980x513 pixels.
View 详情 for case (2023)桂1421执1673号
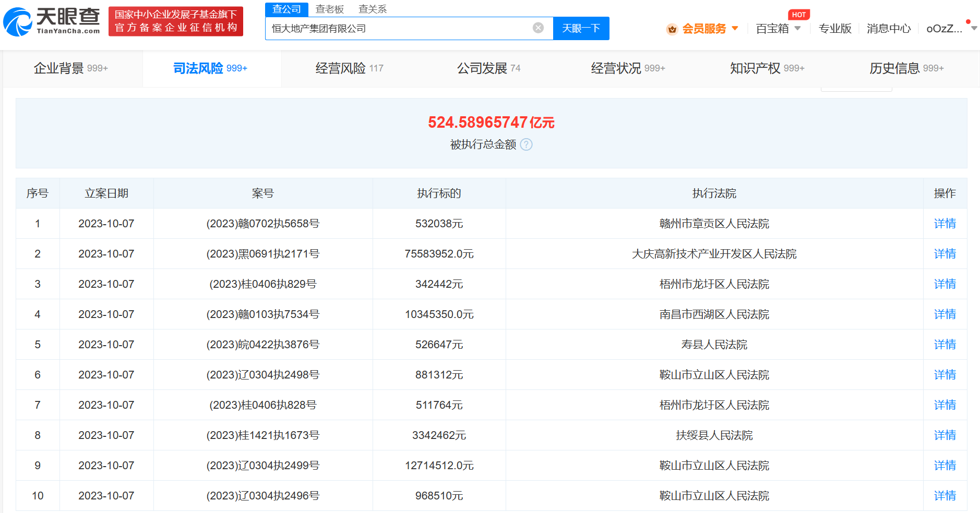click(945, 435)
